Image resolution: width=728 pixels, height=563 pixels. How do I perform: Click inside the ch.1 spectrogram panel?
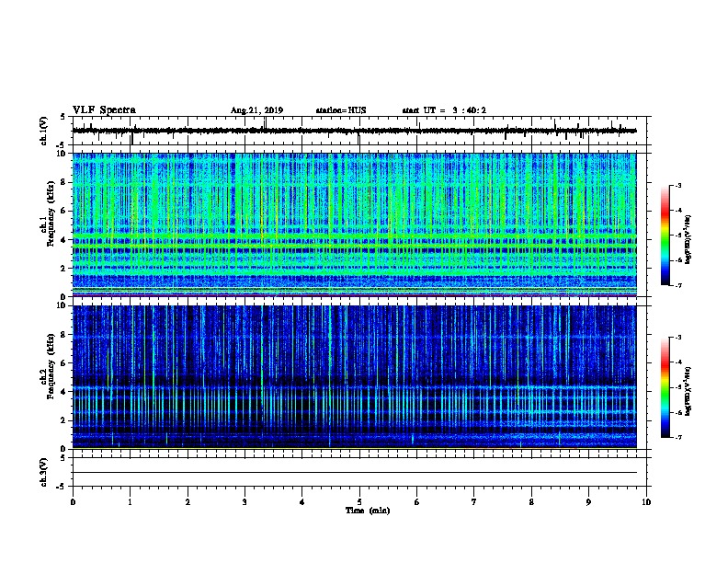354,224
